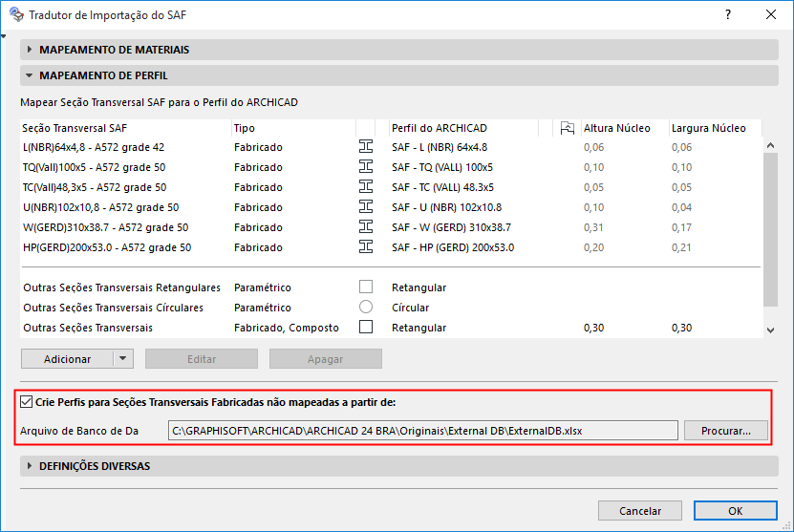Click the database file path field

(x=421, y=431)
